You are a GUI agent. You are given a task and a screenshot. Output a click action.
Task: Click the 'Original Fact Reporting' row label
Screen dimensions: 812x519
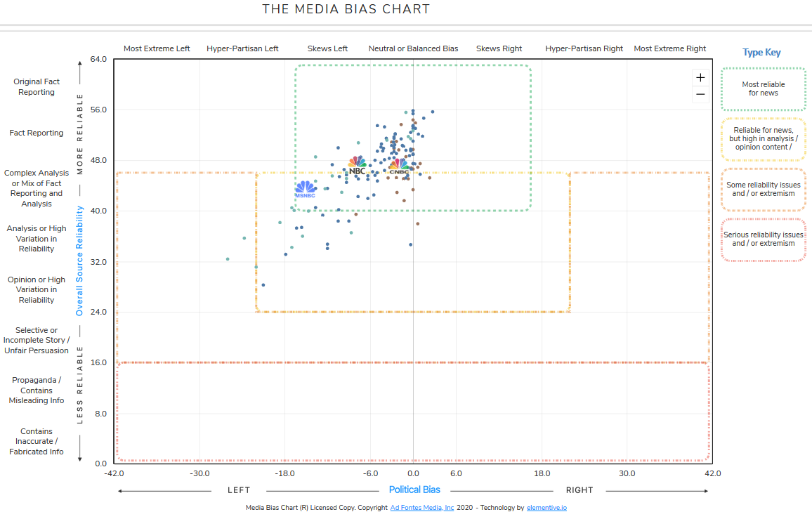(37, 87)
